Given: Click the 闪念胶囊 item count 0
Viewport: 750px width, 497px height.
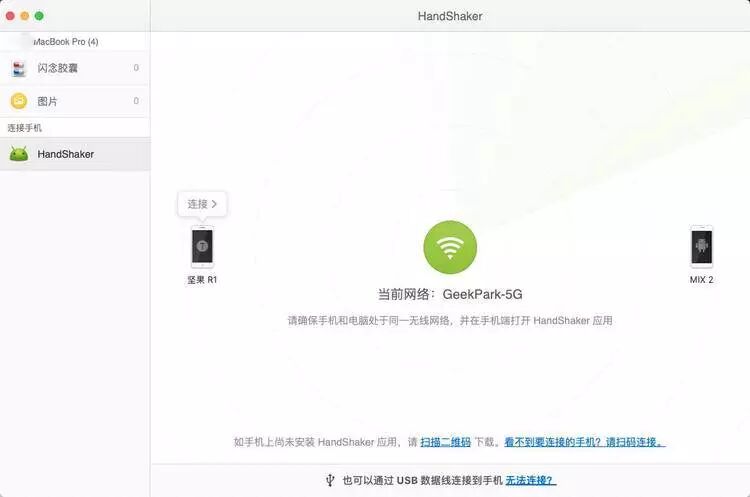Looking at the screenshot, I should [136, 68].
